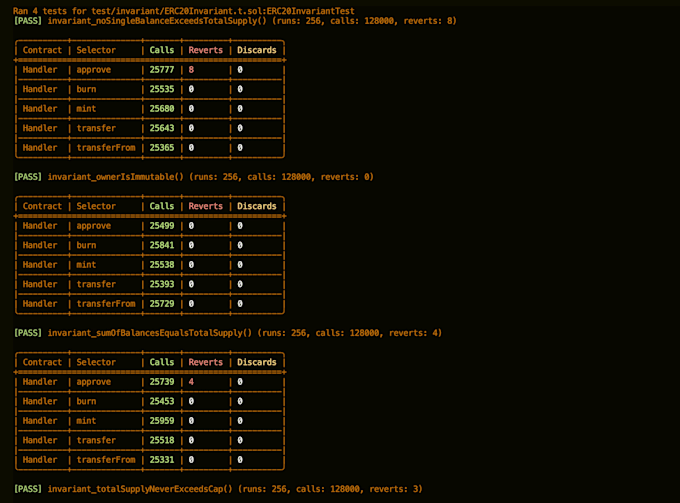Click 'mint' in the row with 25680 calls
680x503 pixels.
(86, 109)
